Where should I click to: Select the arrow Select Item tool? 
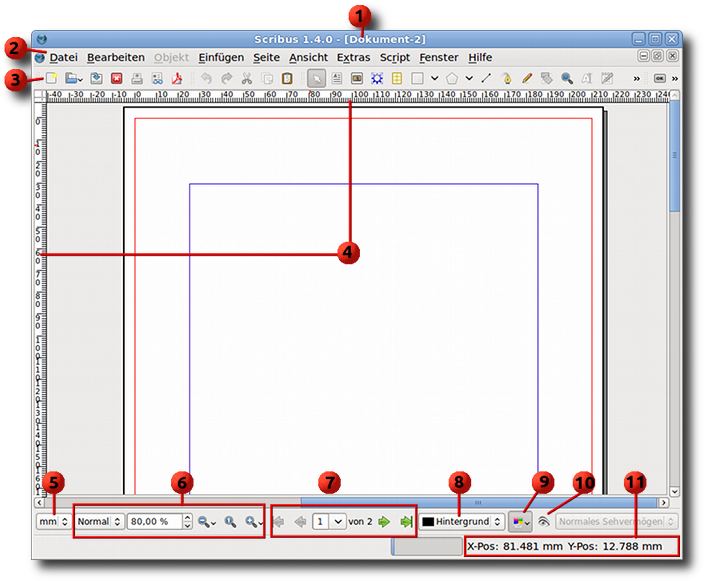317,79
